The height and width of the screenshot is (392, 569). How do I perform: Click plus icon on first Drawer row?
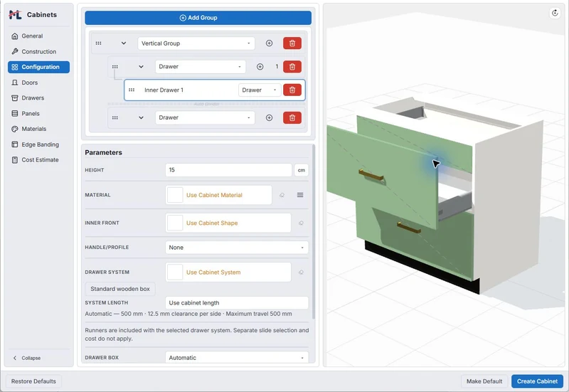[260, 67]
